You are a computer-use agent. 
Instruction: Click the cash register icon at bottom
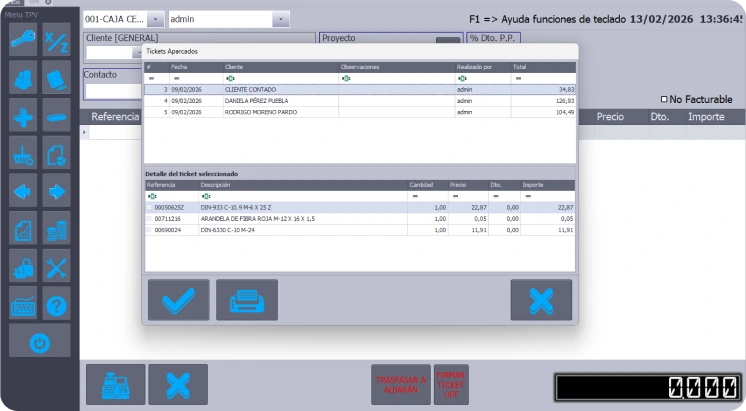[116, 384]
